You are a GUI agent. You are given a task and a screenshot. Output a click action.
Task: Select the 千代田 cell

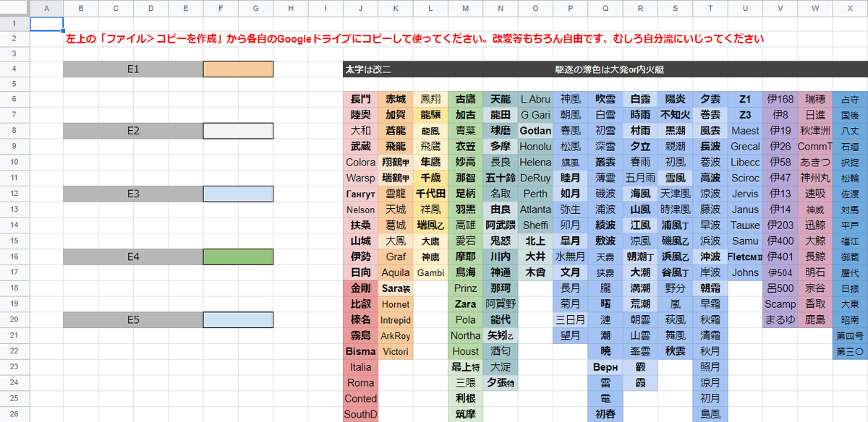pyautogui.click(x=430, y=194)
